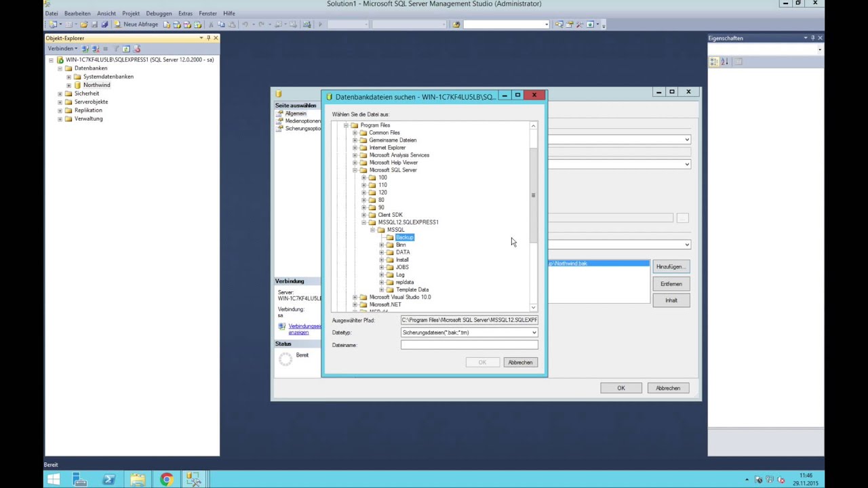Click OK in the backup database dialog

click(x=621, y=388)
